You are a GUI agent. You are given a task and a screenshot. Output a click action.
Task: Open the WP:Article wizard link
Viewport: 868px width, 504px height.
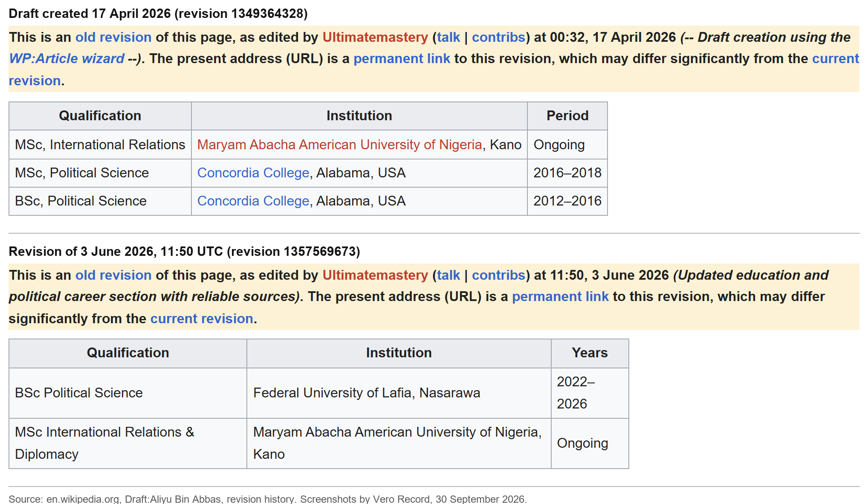point(67,58)
